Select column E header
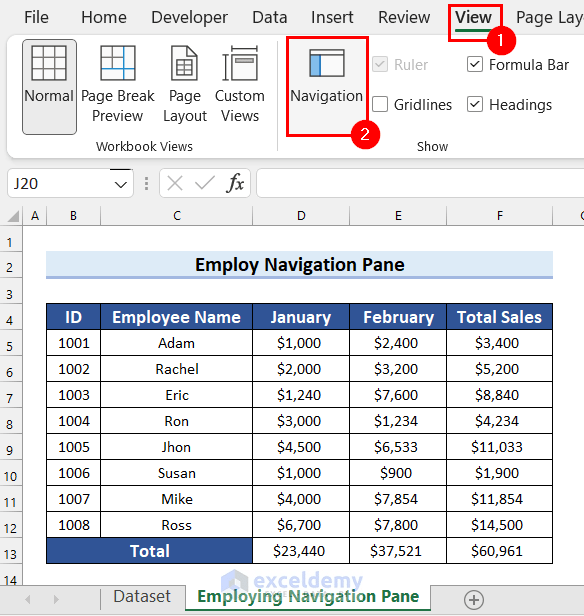This screenshot has height=616, width=584. (x=398, y=216)
